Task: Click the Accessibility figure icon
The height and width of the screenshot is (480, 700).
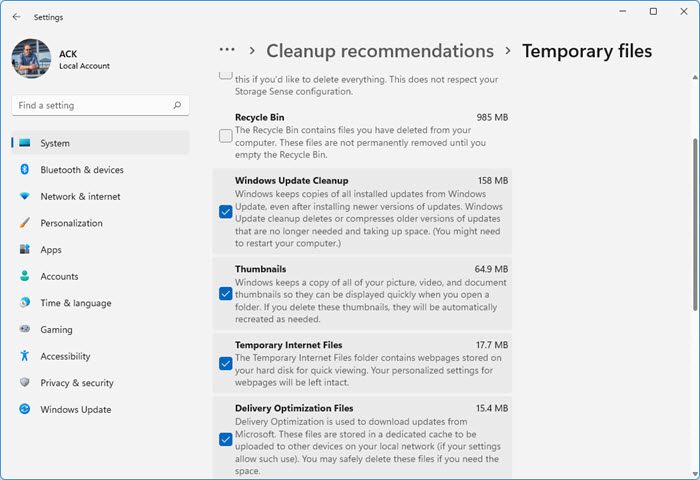Action: pyautogui.click(x=25, y=356)
